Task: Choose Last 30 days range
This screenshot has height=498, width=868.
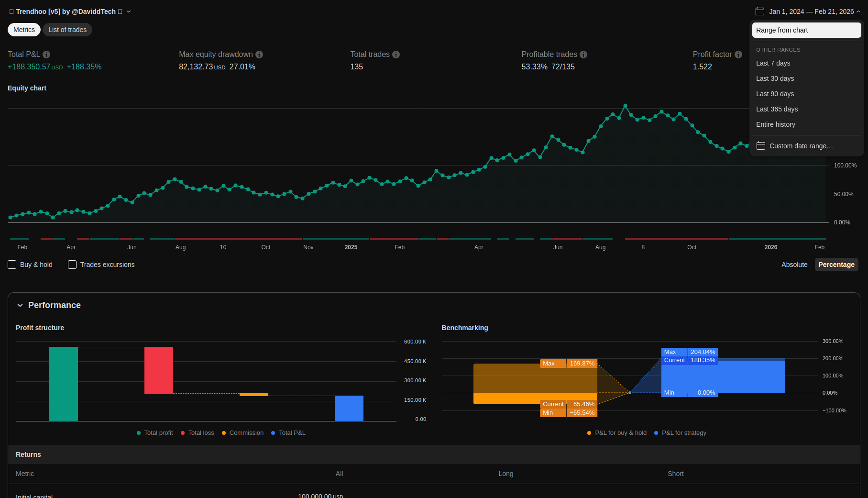Action: [x=775, y=78]
